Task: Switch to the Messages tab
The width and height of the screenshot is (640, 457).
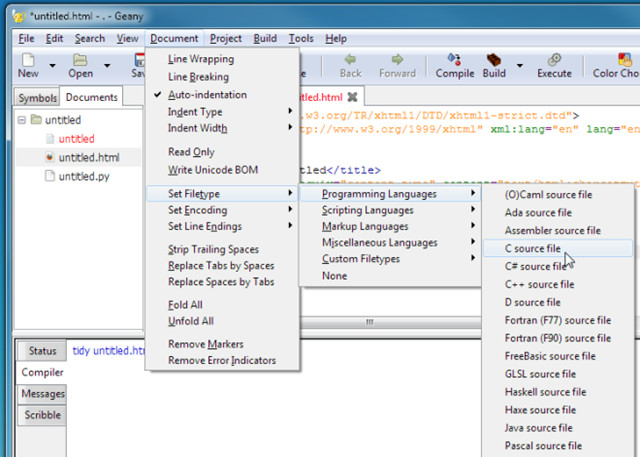Action: 42,394
